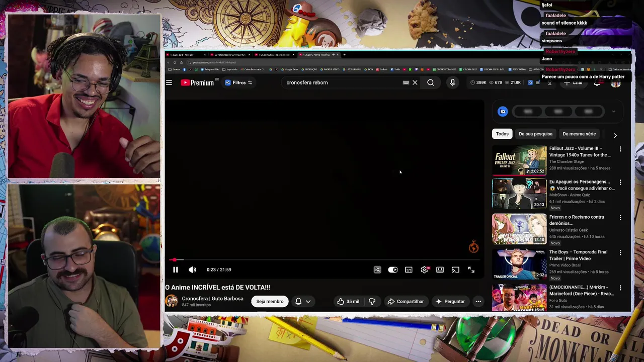
Task: Open options for Frieren e o Racismo video
Action: click(x=620, y=218)
